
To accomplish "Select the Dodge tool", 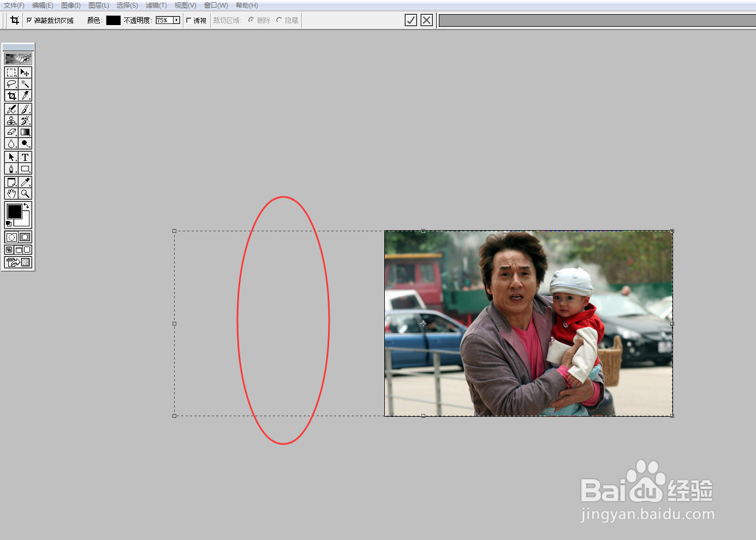I will point(25,143).
